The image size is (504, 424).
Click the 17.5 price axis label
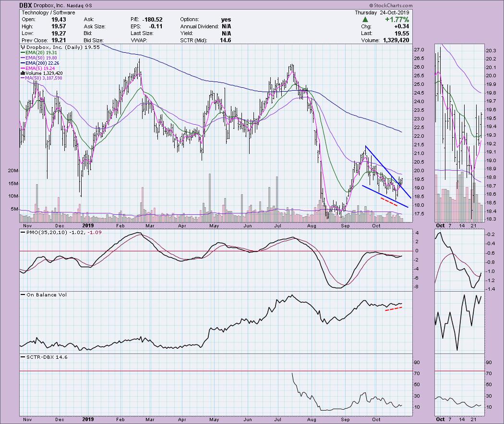(419, 214)
